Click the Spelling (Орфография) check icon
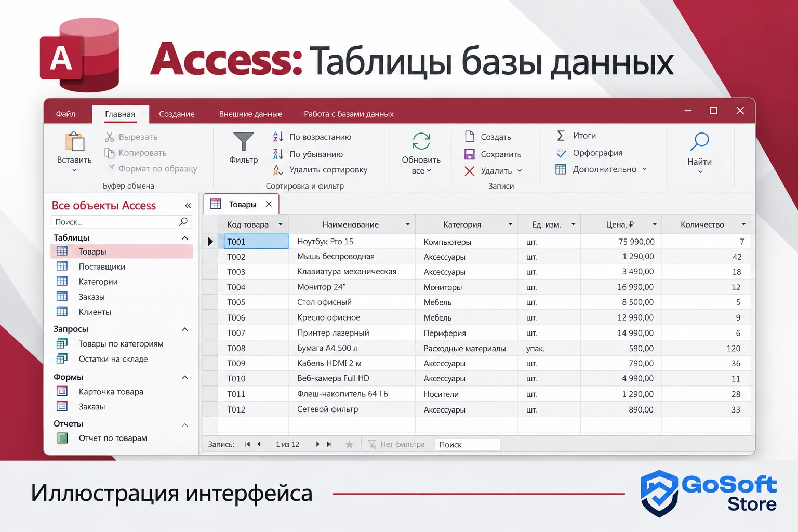 coord(561,153)
